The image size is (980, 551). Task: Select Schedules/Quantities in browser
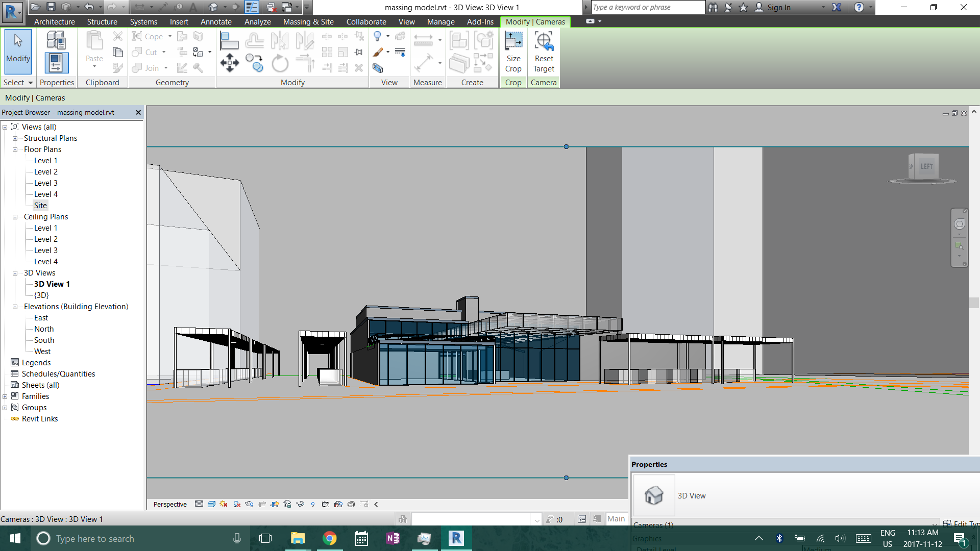point(58,374)
